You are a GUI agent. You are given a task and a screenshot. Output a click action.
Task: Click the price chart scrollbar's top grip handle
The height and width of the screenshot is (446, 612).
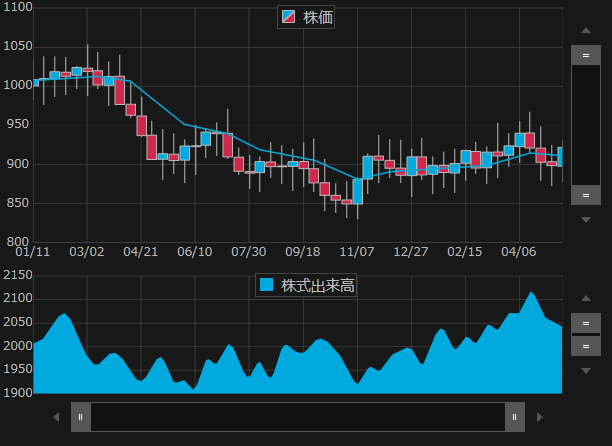586,55
